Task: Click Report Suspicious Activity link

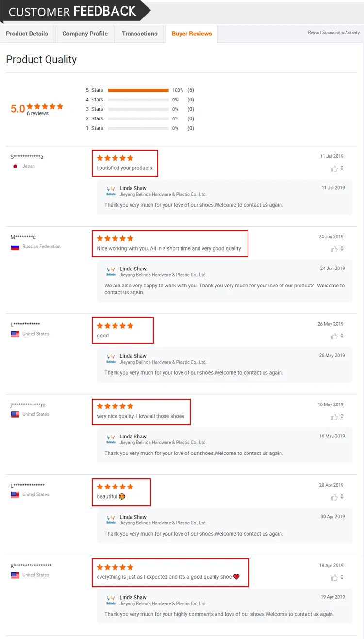Action: [333, 33]
